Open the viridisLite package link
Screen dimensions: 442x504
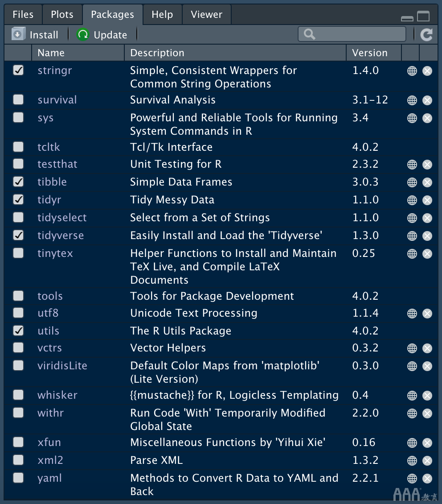tap(62, 365)
